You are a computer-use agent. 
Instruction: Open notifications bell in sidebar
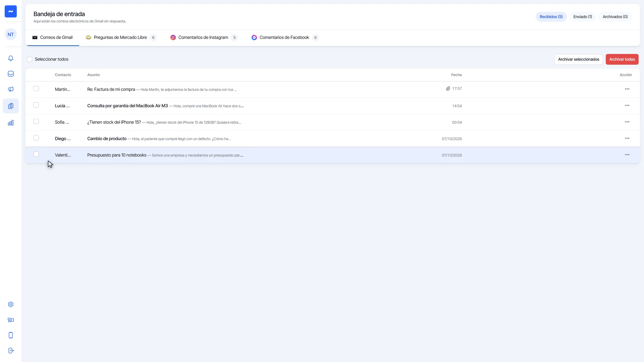pyautogui.click(x=11, y=58)
